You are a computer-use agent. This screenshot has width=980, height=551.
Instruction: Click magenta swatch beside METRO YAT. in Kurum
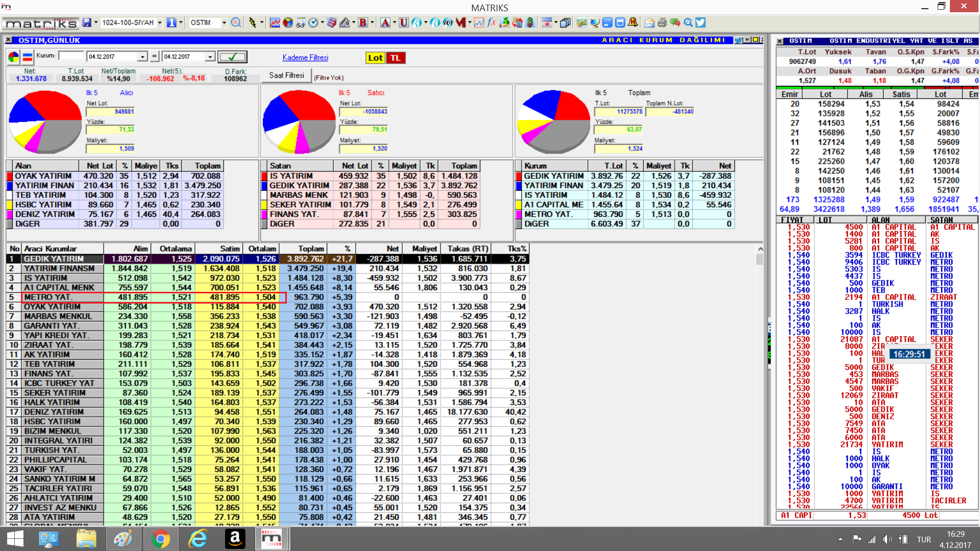pos(519,214)
